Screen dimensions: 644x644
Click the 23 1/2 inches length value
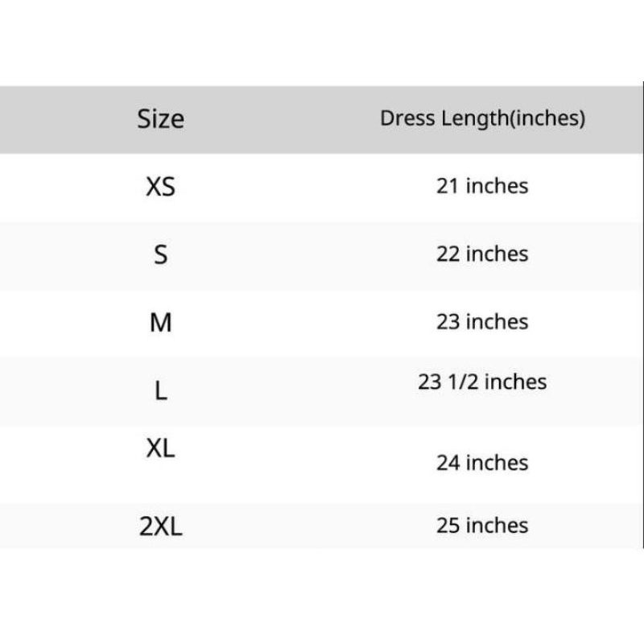pyautogui.click(x=482, y=382)
